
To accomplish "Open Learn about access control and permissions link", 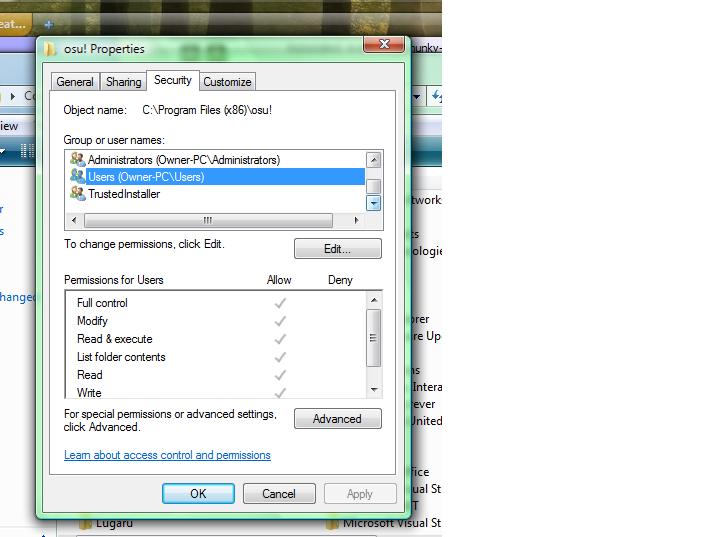I will tap(167, 455).
